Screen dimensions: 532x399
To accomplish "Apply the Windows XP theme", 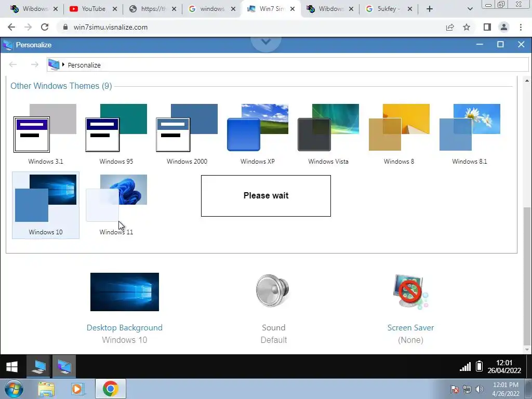I will (258, 135).
